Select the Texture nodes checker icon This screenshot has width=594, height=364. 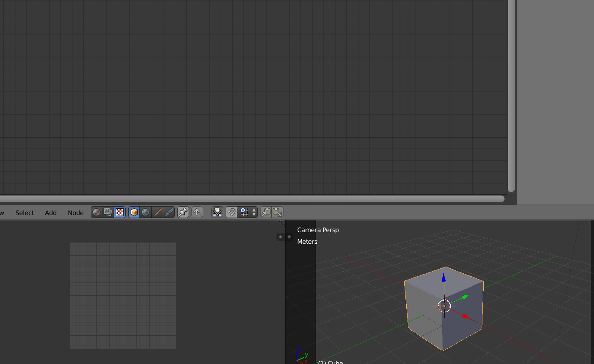[120, 212]
